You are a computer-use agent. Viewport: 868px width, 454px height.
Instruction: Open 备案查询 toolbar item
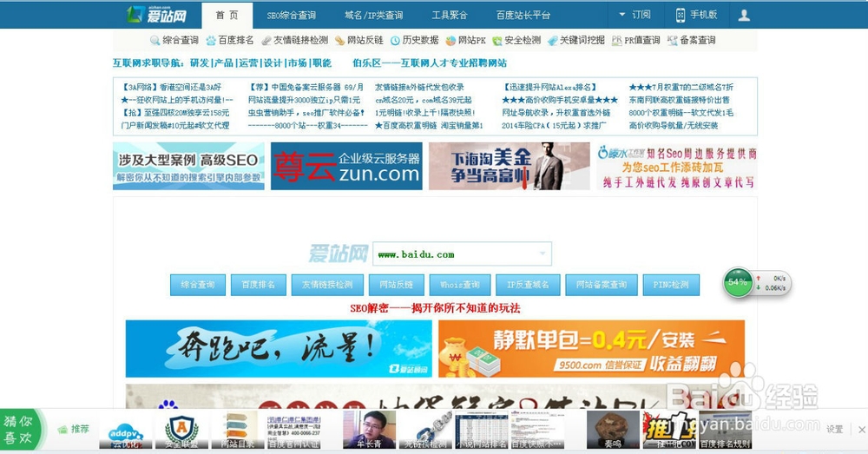click(x=692, y=41)
